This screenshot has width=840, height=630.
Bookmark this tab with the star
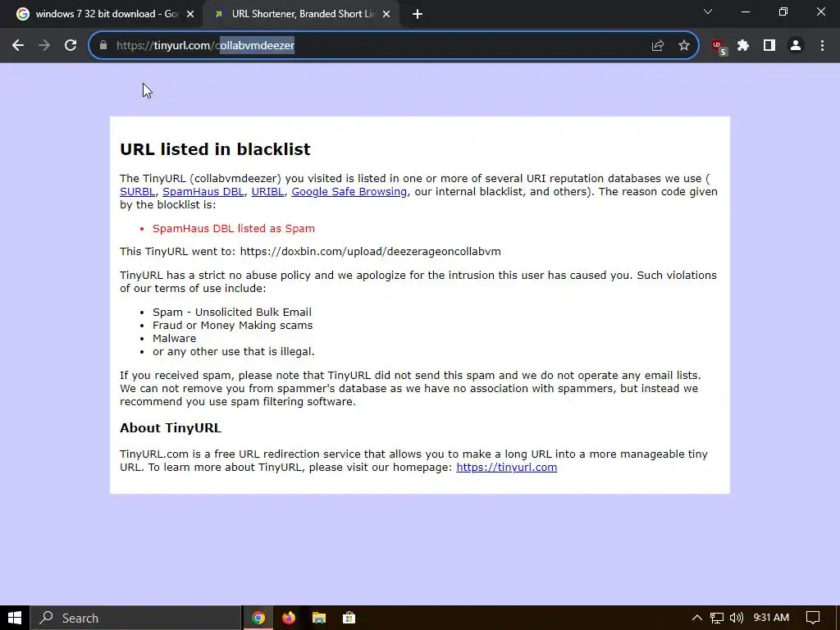point(684,46)
